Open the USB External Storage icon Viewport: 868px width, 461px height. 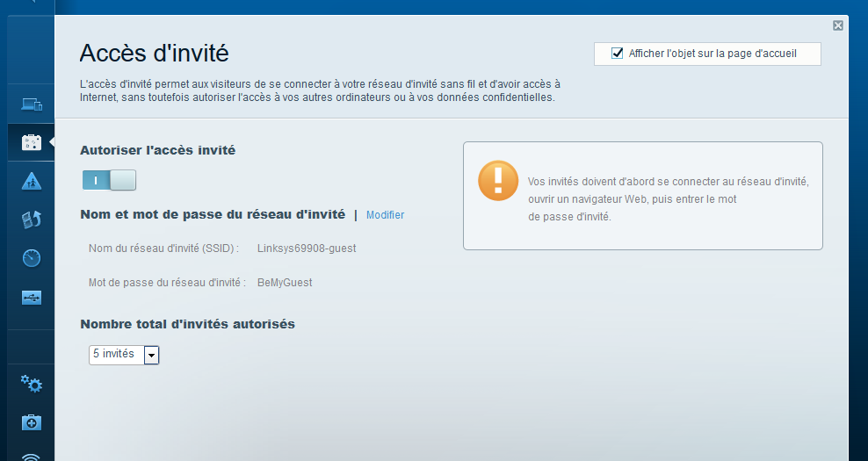(x=32, y=297)
